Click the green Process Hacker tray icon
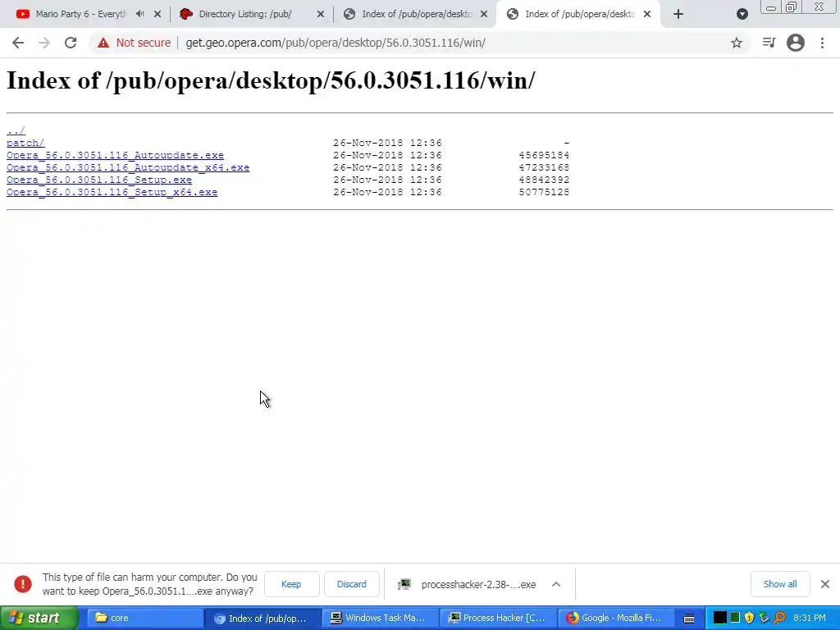 point(735,618)
